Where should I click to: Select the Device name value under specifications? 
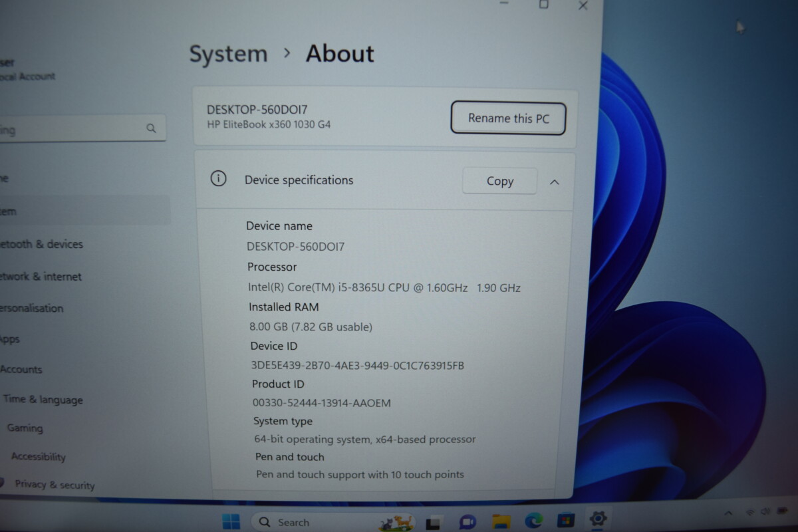[296, 247]
